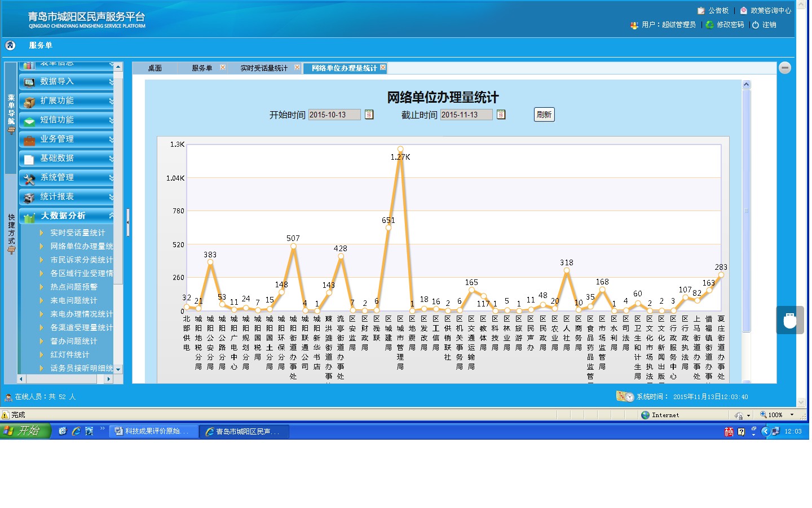Click the Windows 开始 start button
This screenshot has width=812, height=508.
pos(25,431)
